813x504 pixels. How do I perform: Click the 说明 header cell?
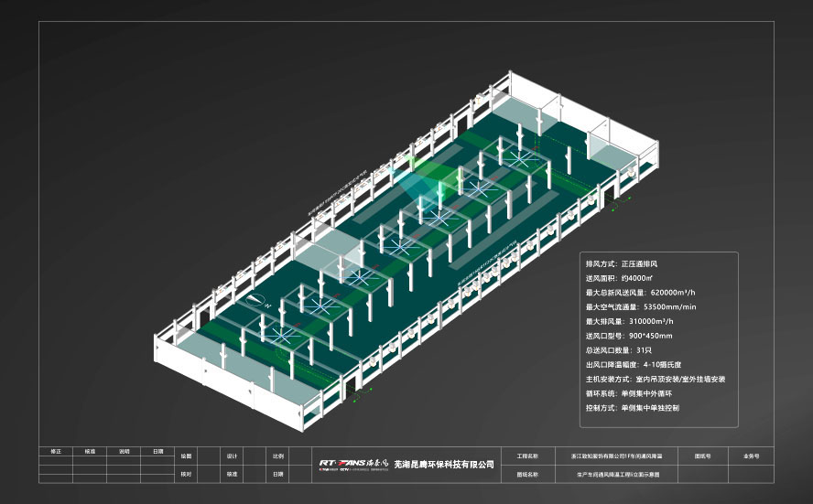pyautogui.click(x=124, y=451)
